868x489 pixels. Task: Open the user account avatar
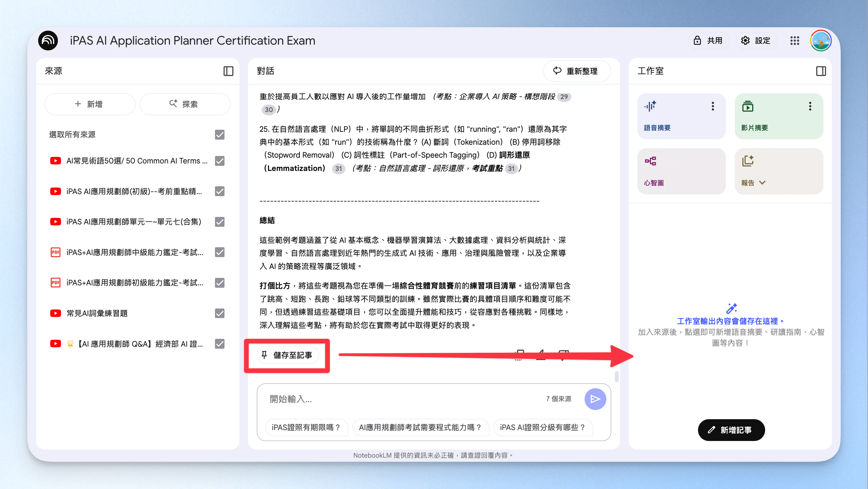click(821, 41)
